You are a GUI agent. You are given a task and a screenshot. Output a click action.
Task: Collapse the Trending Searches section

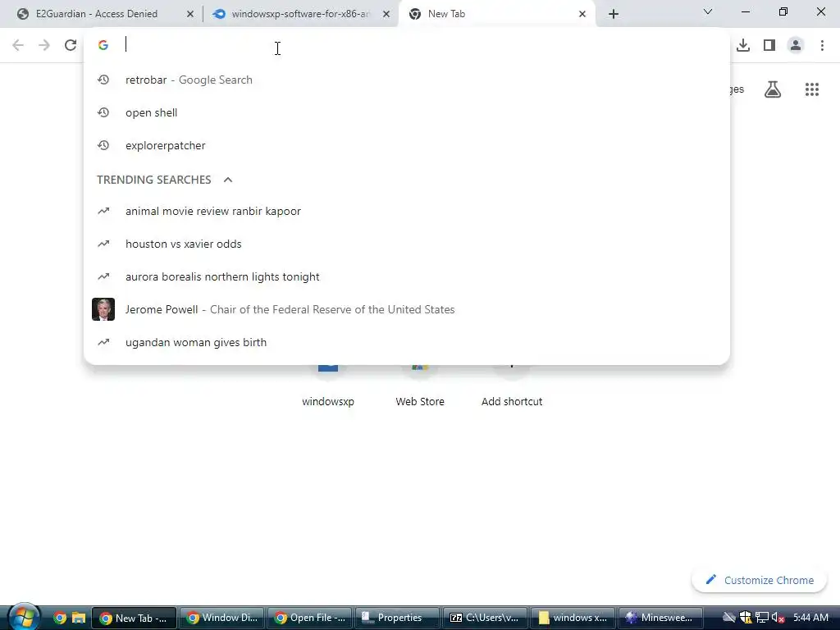coord(228,180)
